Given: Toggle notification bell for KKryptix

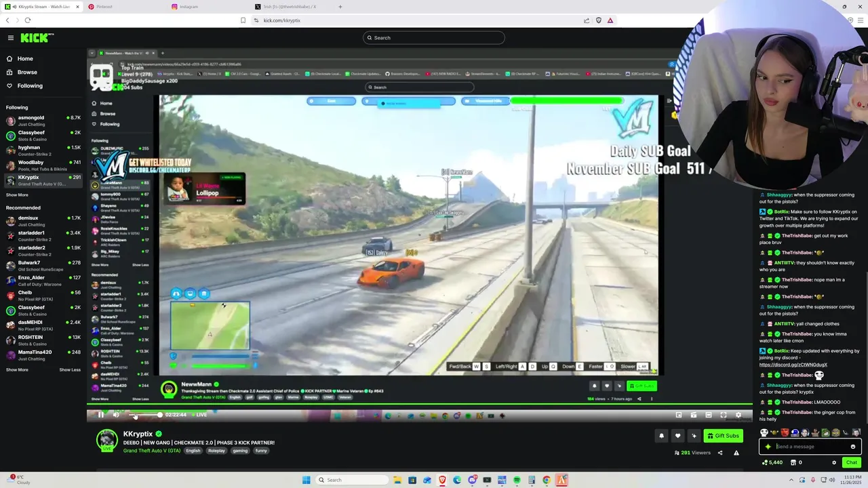Looking at the screenshot, I should (661, 436).
